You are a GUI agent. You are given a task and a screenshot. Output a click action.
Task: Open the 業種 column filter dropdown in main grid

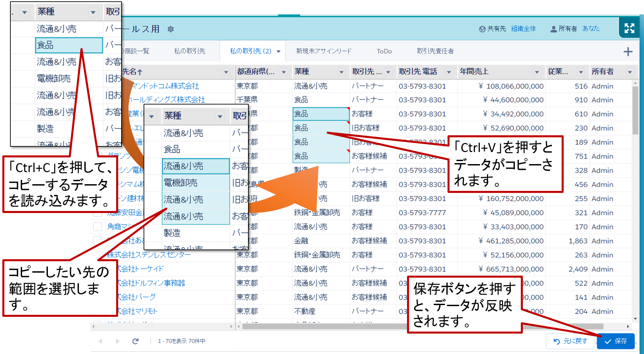(x=341, y=72)
